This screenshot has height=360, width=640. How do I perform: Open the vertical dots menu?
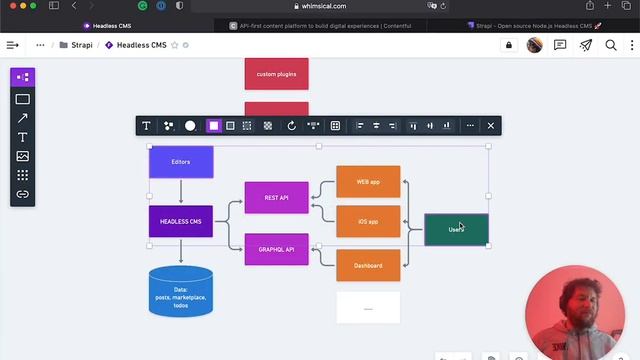[x=632, y=45]
